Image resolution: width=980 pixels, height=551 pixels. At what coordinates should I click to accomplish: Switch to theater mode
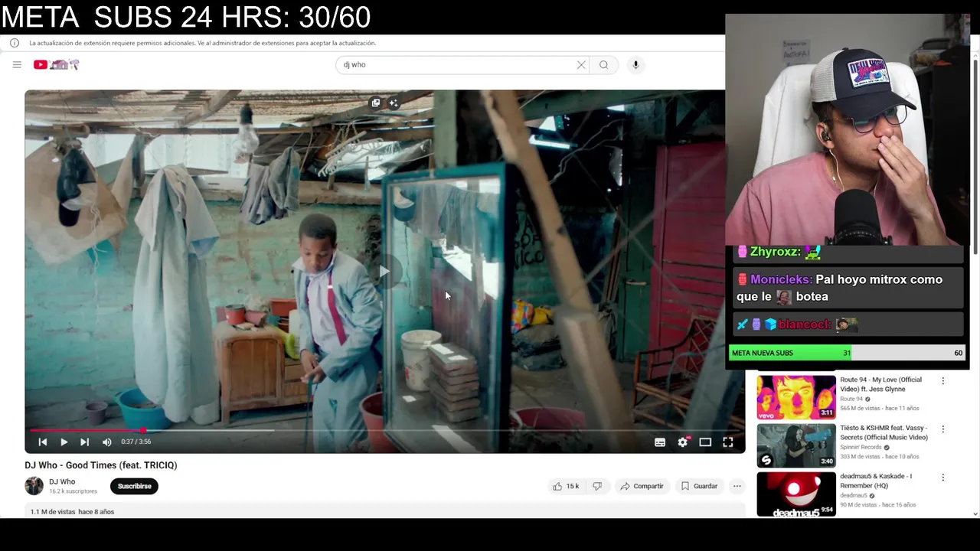pyautogui.click(x=705, y=442)
